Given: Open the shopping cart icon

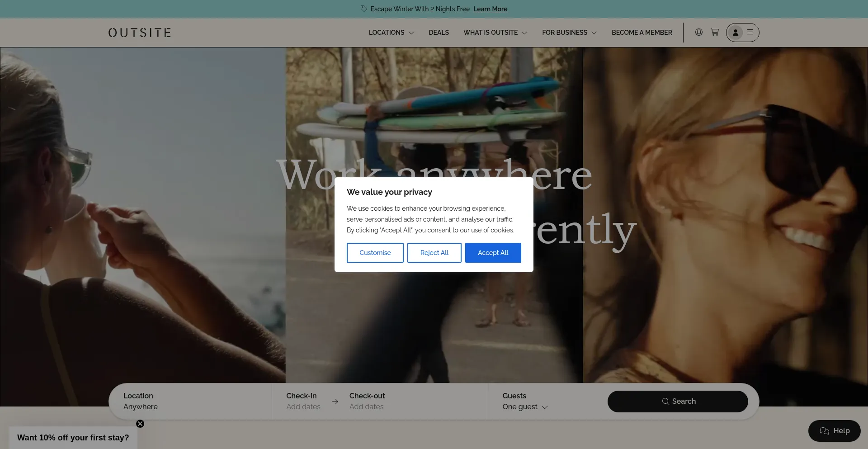Looking at the screenshot, I should 715,32.
